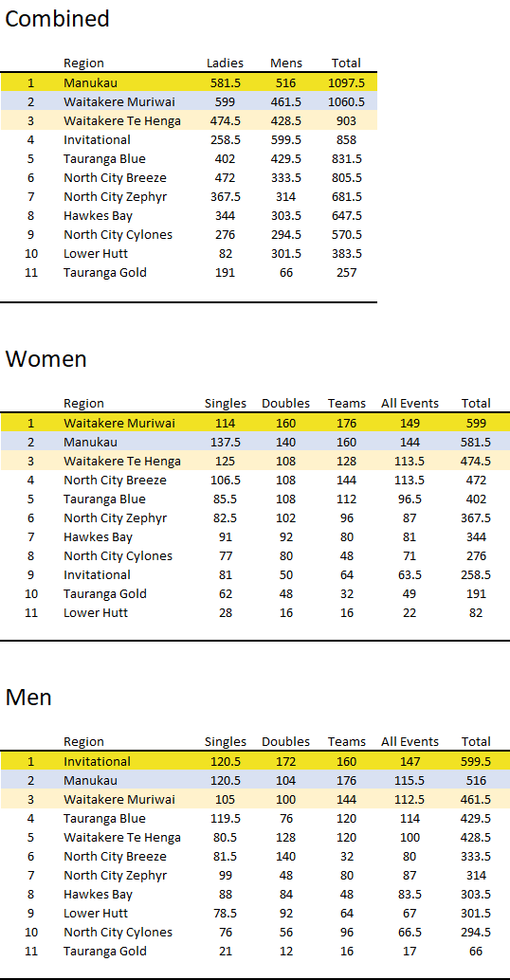Click the Doubles header in Men table
Image resolution: width=510 pixels, height=980 pixels.
[x=285, y=742]
